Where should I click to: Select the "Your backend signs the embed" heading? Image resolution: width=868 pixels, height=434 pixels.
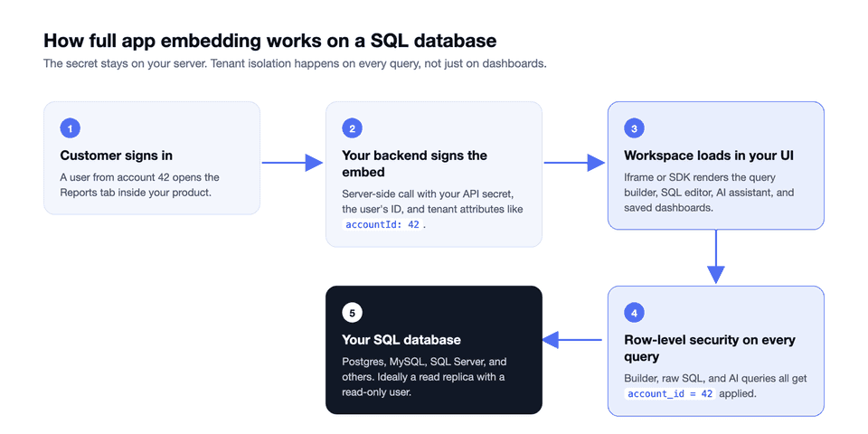(x=415, y=164)
